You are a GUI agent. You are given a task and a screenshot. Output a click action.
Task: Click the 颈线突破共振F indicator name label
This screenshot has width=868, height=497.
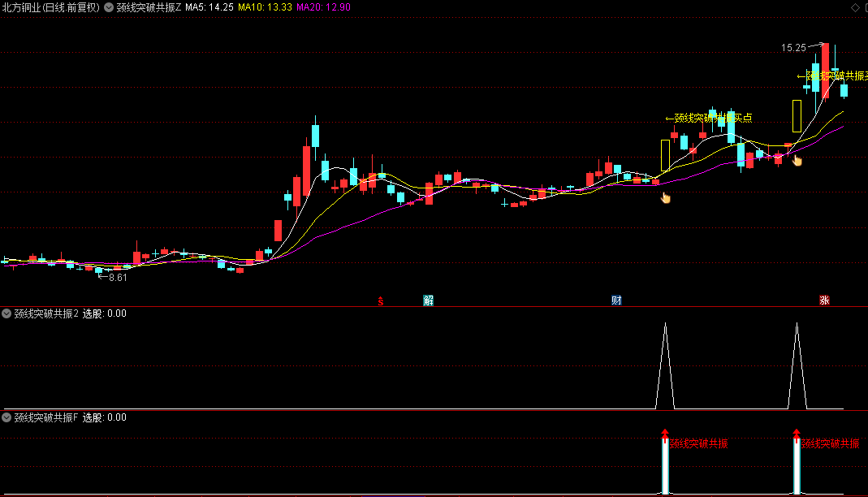46,417
